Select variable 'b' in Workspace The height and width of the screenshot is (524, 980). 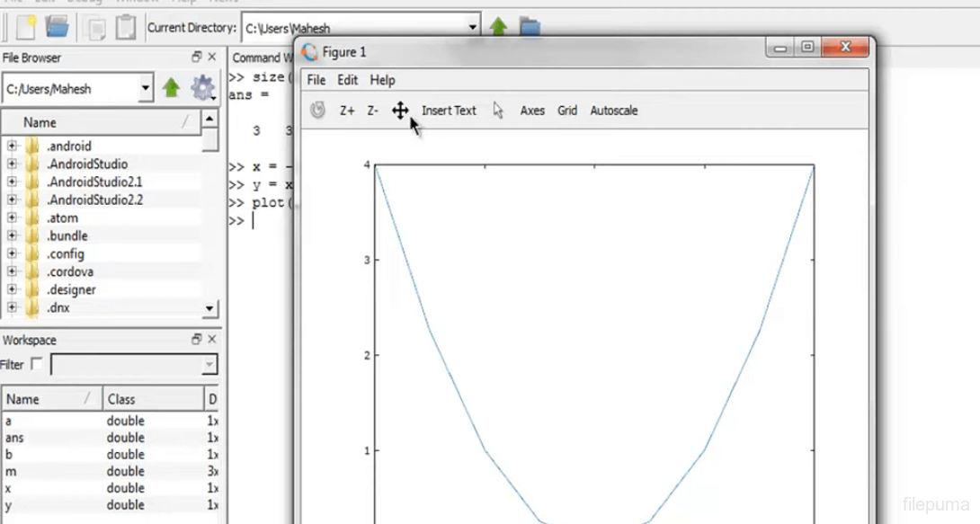(x=110, y=455)
